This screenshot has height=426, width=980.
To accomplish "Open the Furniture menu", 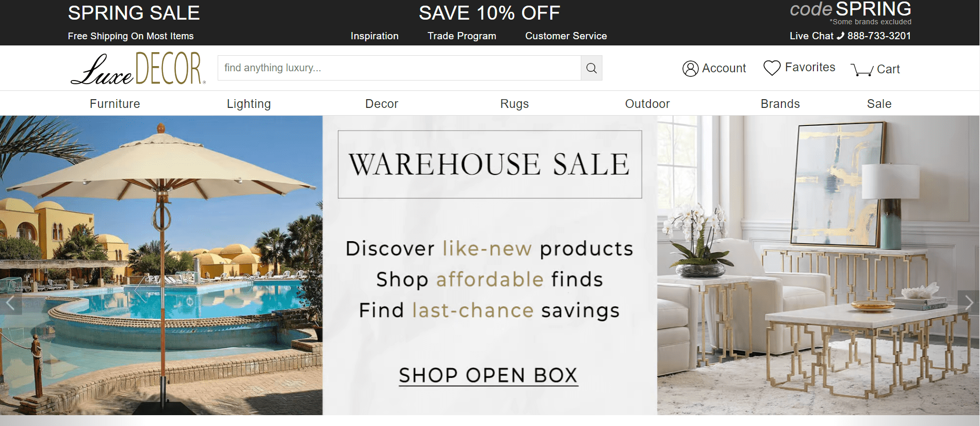I will coord(115,104).
